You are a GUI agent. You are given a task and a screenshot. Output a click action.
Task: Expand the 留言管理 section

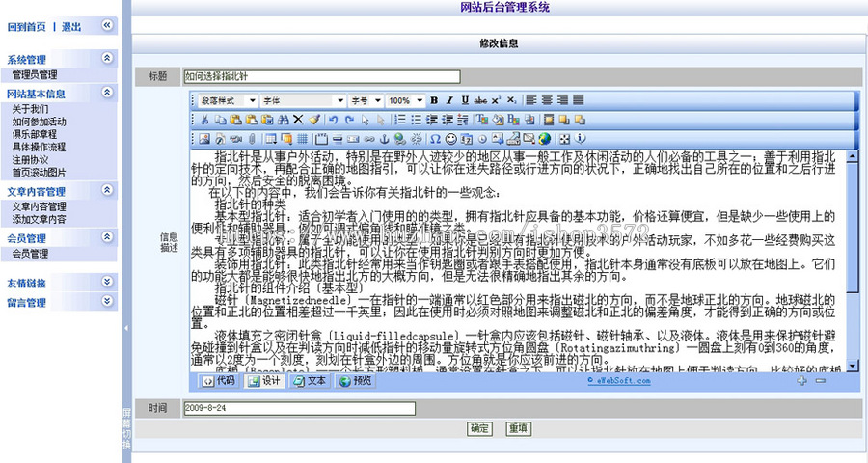[x=107, y=301]
